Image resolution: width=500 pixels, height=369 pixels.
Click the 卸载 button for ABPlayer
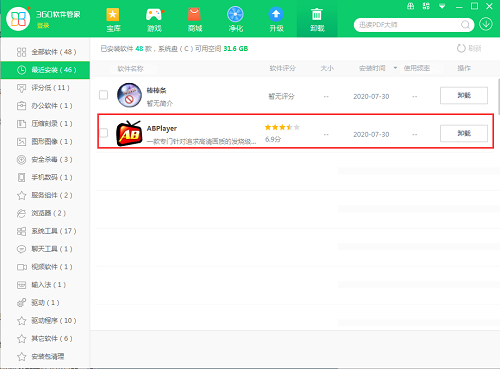pyautogui.click(x=464, y=134)
